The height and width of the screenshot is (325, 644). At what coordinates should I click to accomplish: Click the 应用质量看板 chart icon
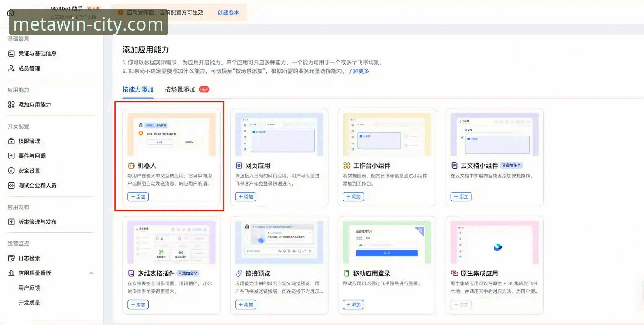click(x=11, y=273)
